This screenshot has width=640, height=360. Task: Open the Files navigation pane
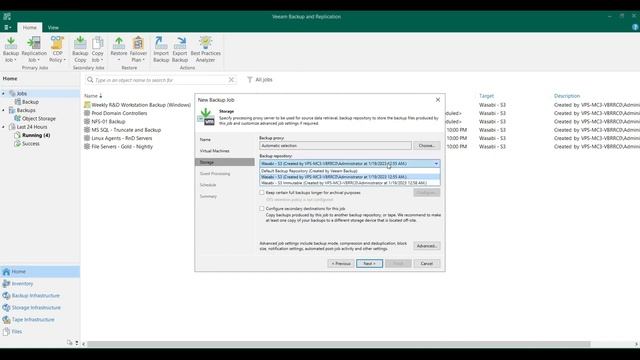pos(40,331)
